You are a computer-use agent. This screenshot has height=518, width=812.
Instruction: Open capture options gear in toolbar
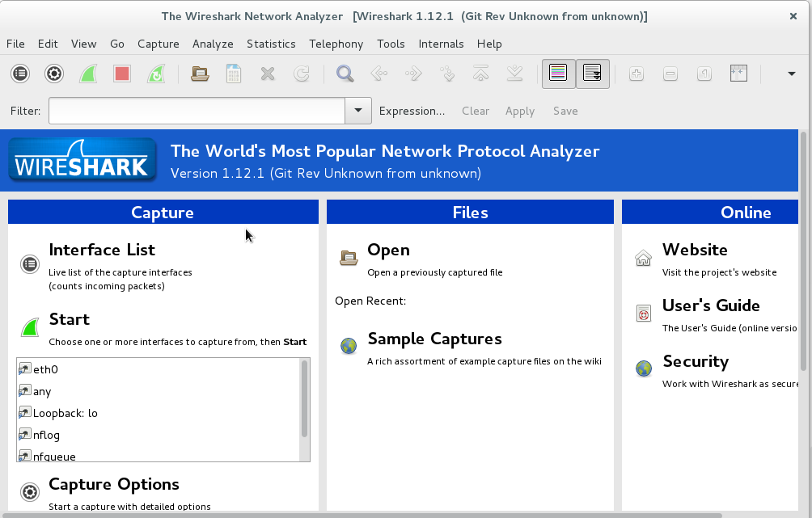pyautogui.click(x=54, y=74)
